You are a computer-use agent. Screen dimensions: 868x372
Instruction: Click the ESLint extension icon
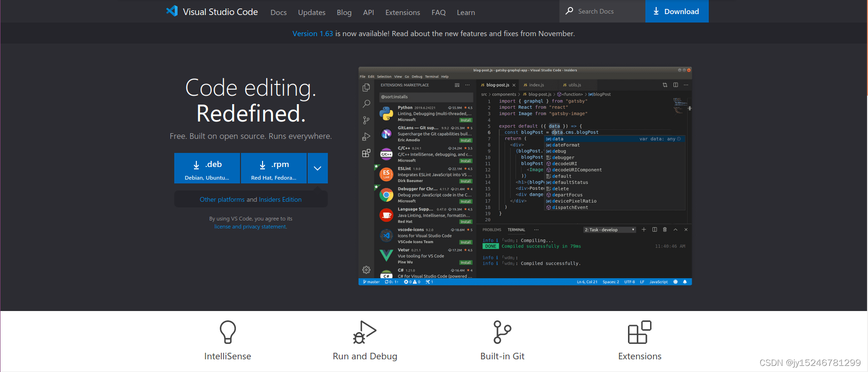tap(387, 175)
